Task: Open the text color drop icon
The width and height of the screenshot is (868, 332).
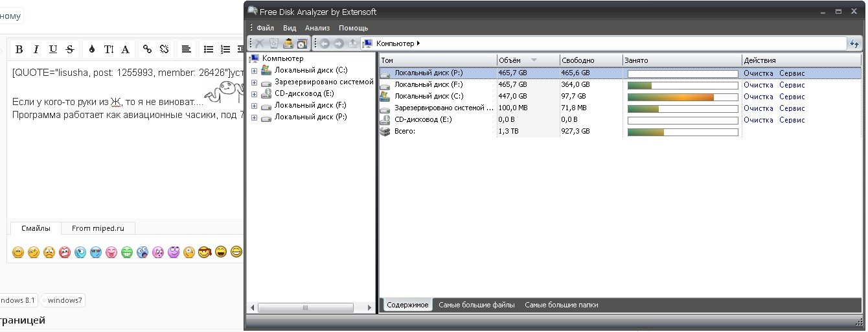Action: 91,49
